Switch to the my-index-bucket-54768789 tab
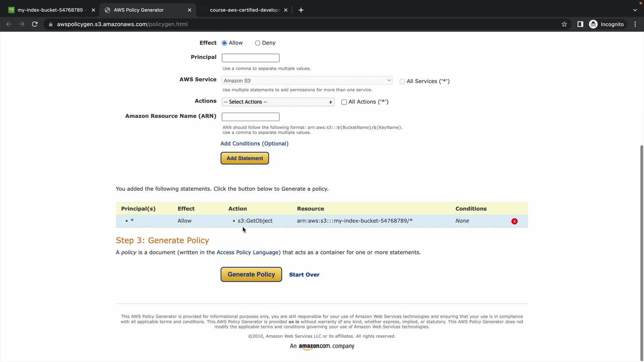Screen dimensions: 644x362 pos(50,10)
